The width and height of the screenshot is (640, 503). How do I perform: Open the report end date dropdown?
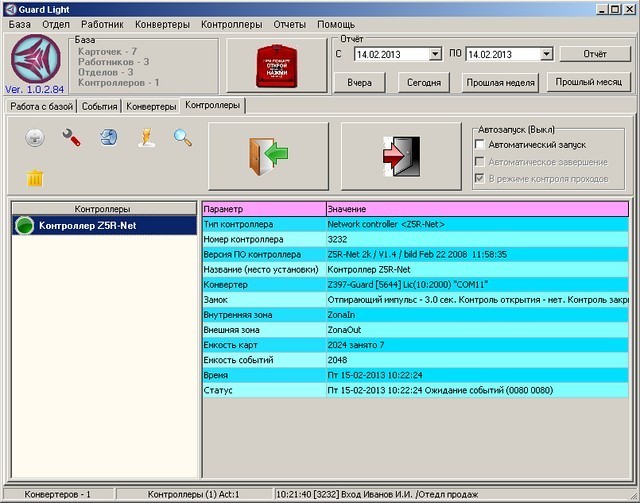coord(545,54)
